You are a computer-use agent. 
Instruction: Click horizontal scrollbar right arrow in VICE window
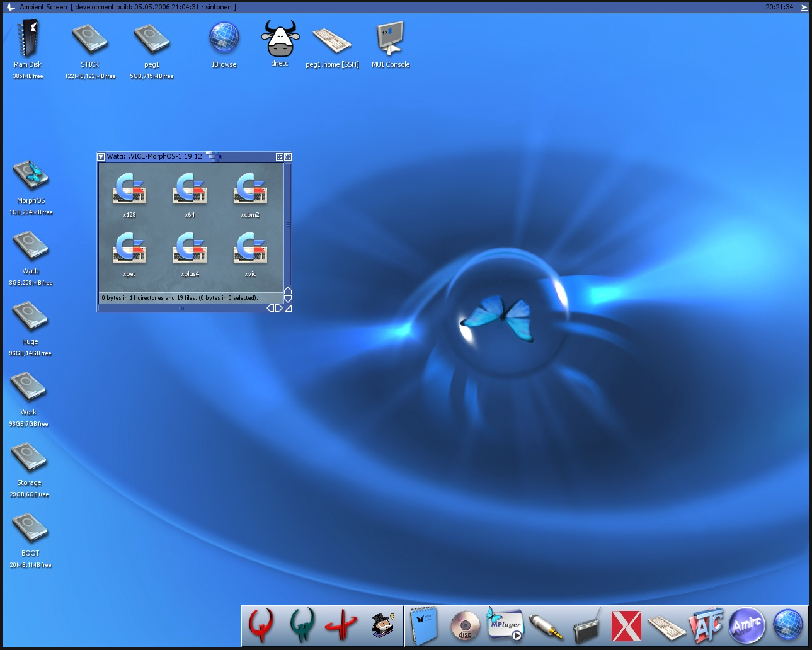click(x=279, y=308)
